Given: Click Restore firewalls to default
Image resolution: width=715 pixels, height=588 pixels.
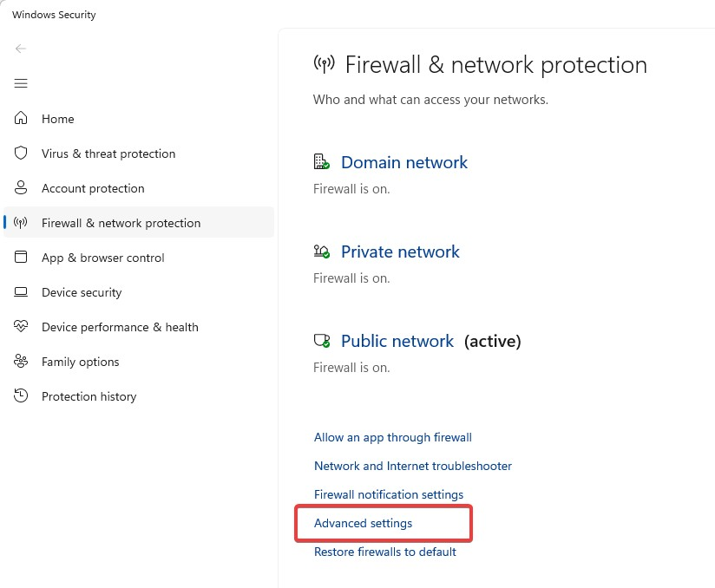Looking at the screenshot, I should [385, 552].
